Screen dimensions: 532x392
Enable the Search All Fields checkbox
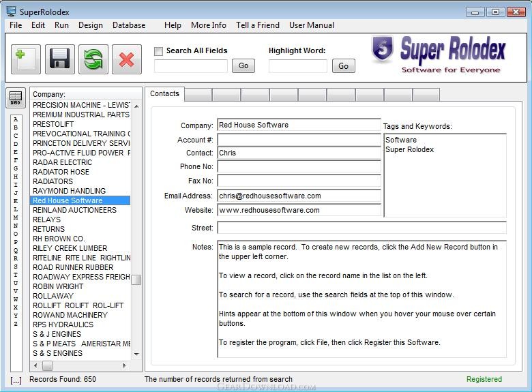(159, 51)
